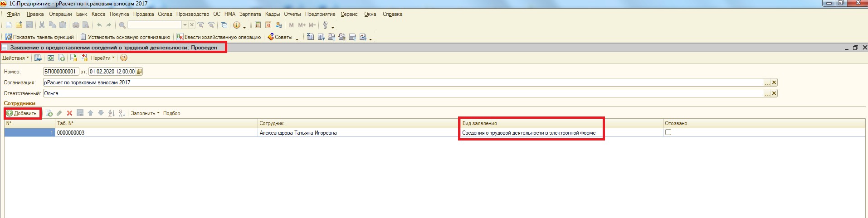Move employee row up arrow icon
Image resolution: width=868 pixels, height=218 pixels.
coord(90,113)
